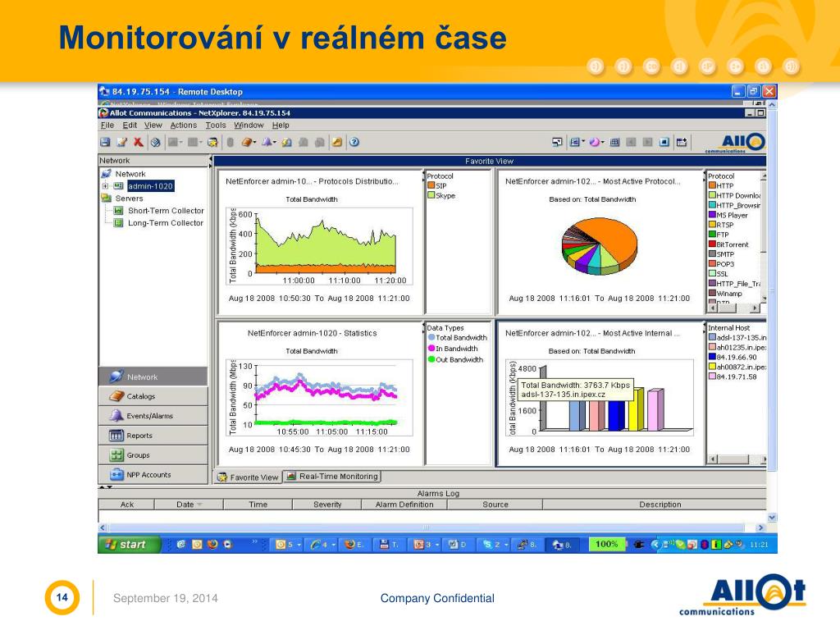Screen dimensions: 840x630
Task: Open the NPP Accounts navigation panel
Action: point(153,475)
